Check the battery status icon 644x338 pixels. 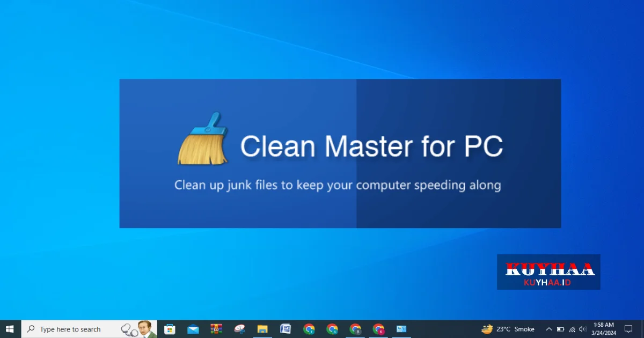[x=560, y=329]
